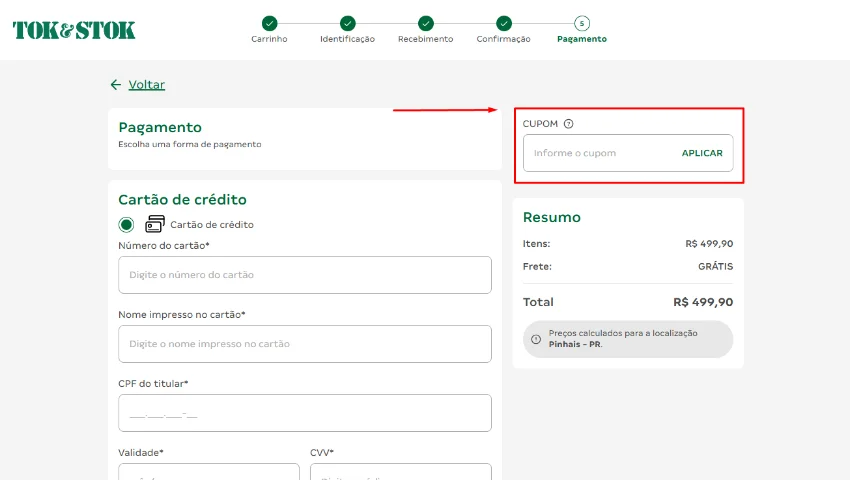Image resolution: width=850 pixels, height=480 pixels.
Task: Open the Recebimento step label
Action: 426,39
